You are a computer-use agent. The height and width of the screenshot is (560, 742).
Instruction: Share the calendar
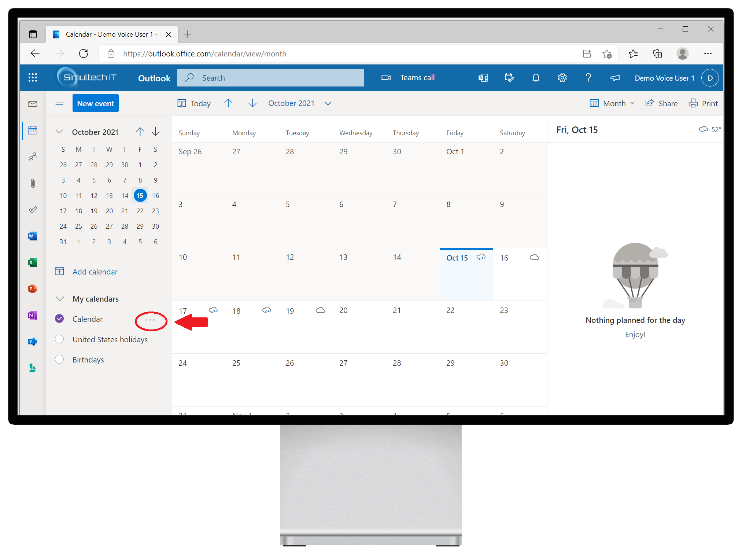[x=661, y=103]
